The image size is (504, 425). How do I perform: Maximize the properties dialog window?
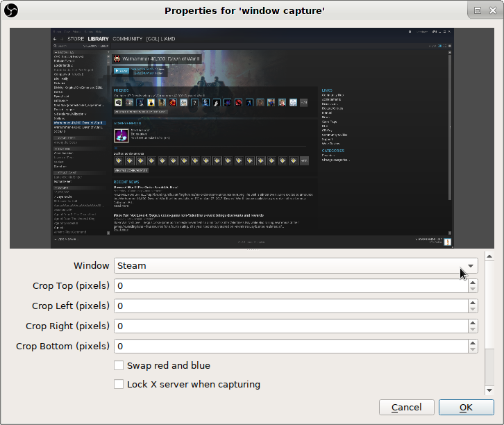point(478,10)
